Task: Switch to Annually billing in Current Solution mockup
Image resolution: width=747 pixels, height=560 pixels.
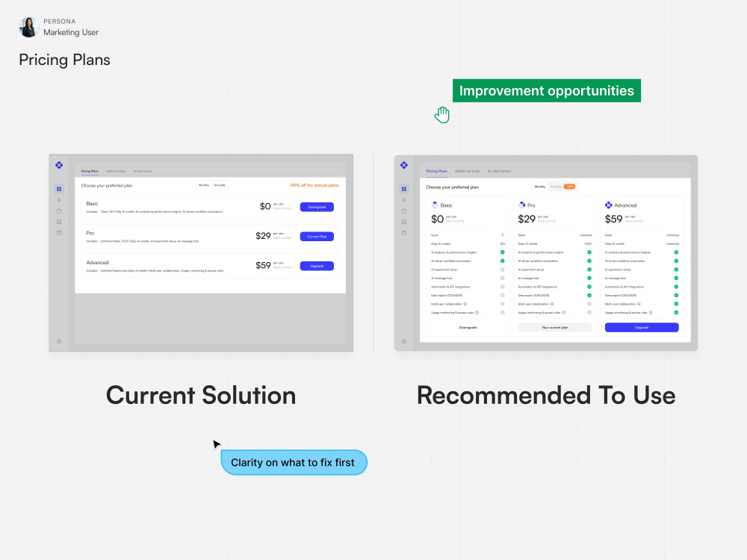Action: (x=220, y=185)
